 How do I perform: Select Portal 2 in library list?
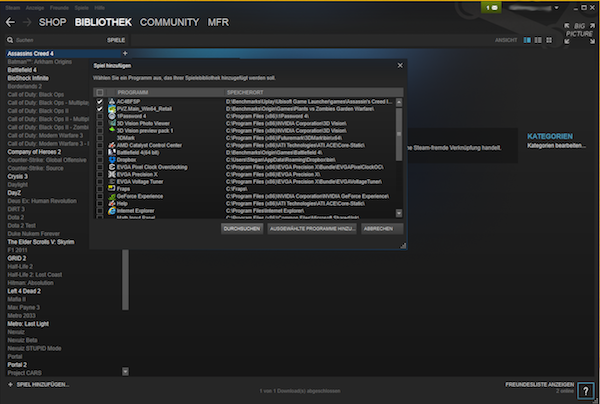pyautogui.click(x=17, y=365)
